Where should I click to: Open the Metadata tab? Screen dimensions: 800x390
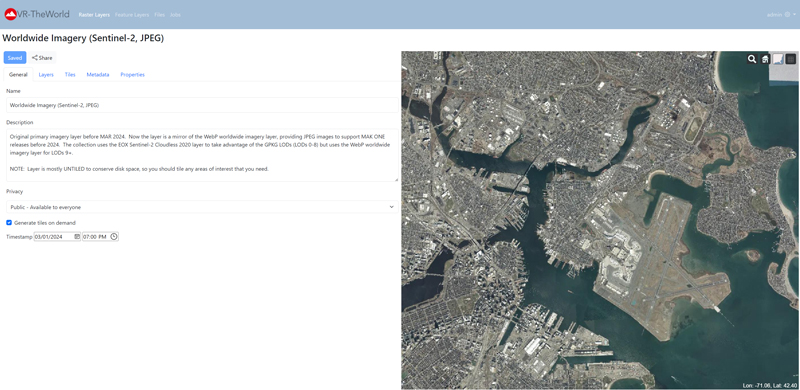[x=97, y=75]
